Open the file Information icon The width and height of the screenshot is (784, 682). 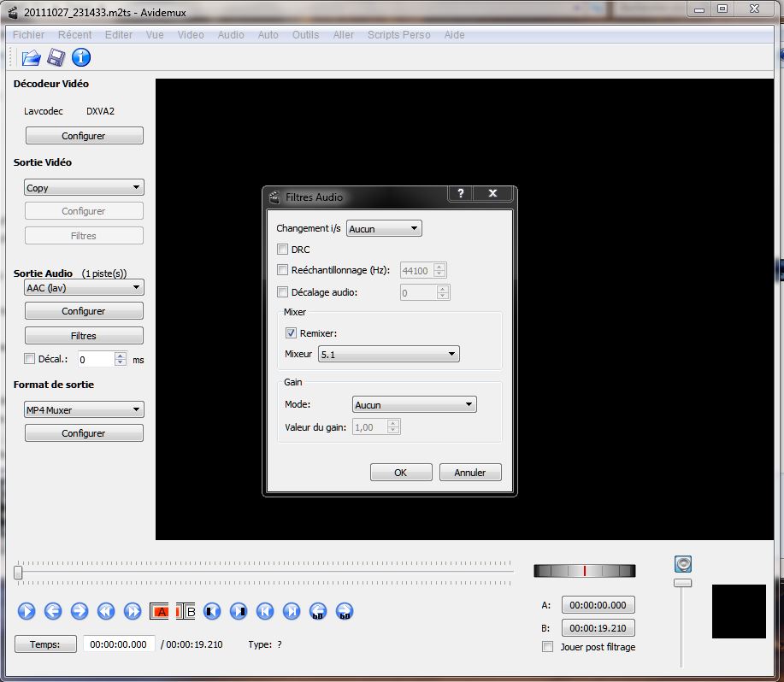(81, 58)
